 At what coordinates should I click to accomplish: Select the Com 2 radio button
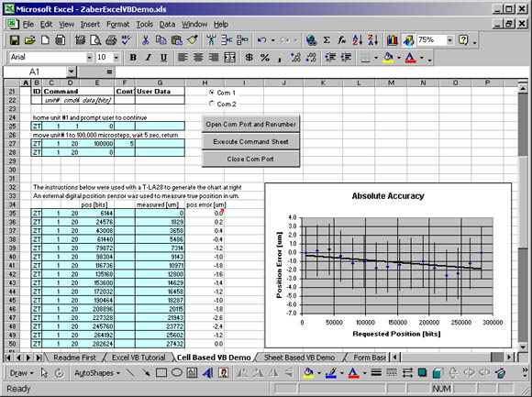click(x=212, y=104)
